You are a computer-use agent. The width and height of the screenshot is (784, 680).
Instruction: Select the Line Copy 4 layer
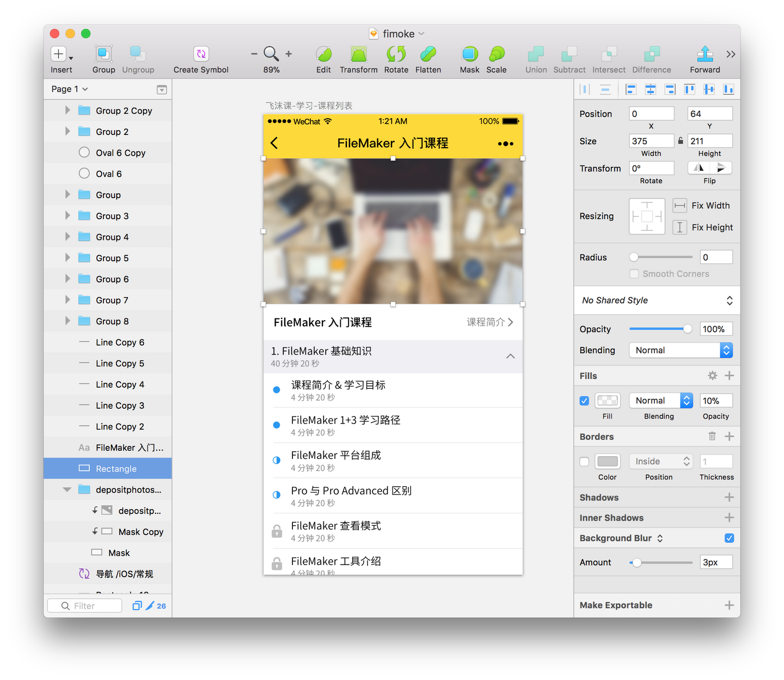click(108, 384)
